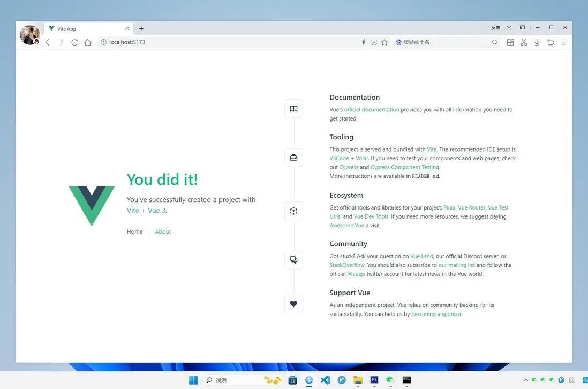Click the Documentation book icon
The width and height of the screenshot is (588, 389).
(x=293, y=109)
